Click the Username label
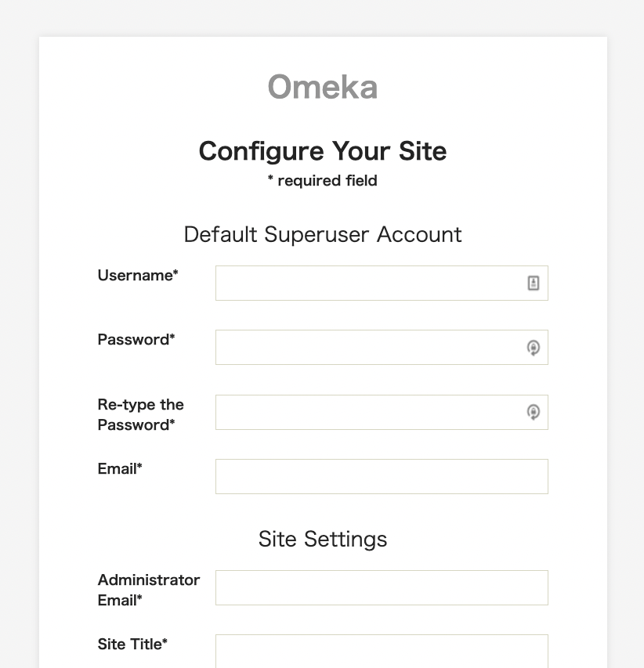This screenshot has height=668, width=644. click(x=137, y=276)
